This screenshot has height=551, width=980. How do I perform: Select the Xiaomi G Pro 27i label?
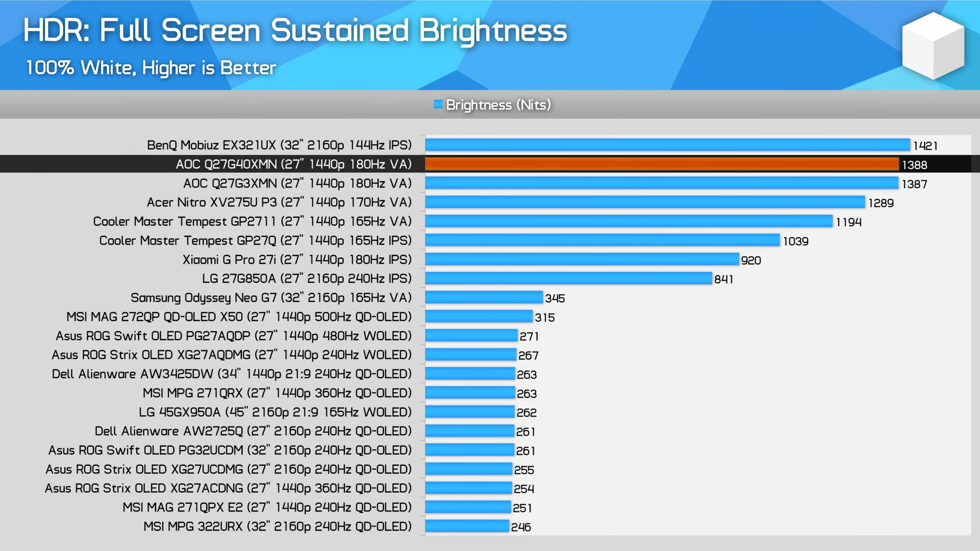297,260
